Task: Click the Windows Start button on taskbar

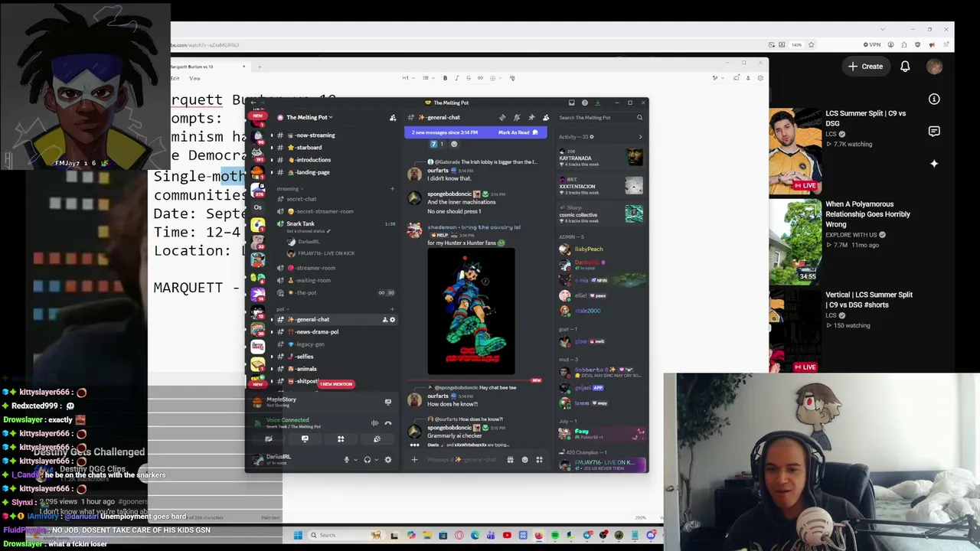Action: point(298,535)
